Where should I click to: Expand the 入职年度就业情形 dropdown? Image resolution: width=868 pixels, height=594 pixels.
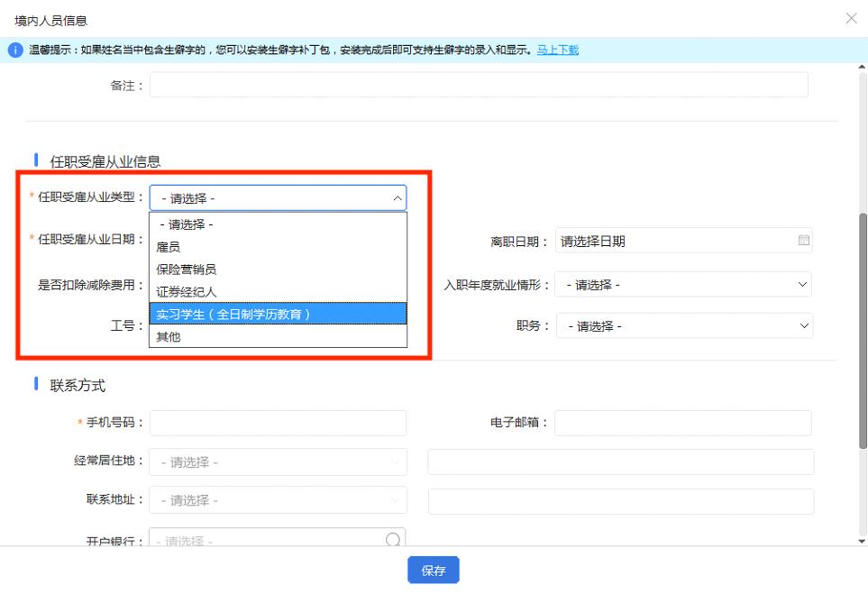point(682,285)
